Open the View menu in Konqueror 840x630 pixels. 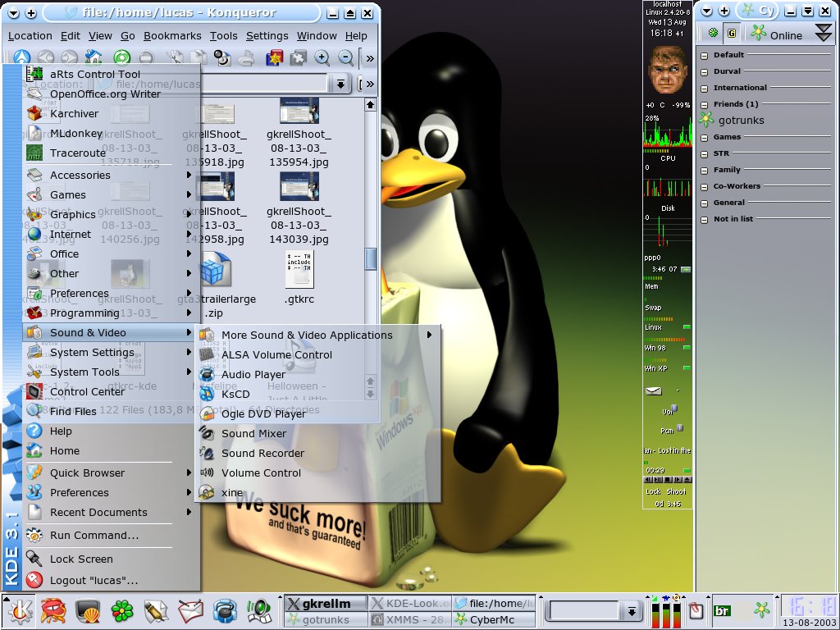(x=100, y=36)
